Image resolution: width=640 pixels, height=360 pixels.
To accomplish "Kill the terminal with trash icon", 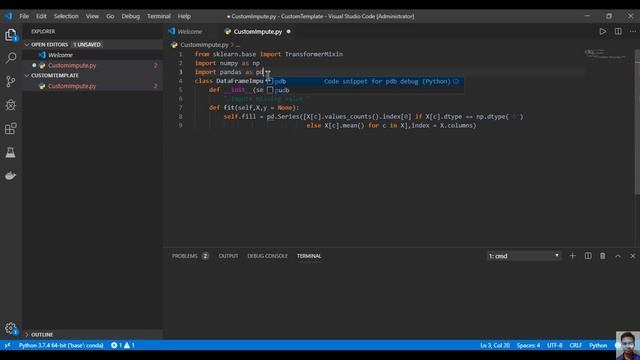I will click(x=602, y=256).
